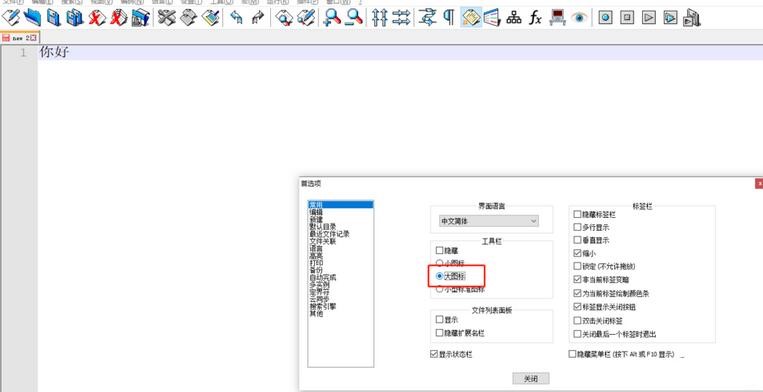The height and width of the screenshot is (392, 763).
Task: Click in the editor line with 你好
Action: 400,53
